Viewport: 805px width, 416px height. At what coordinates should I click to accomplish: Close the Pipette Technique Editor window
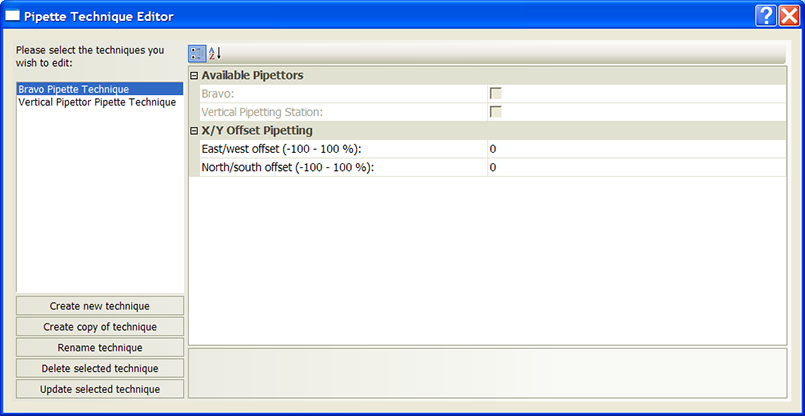point(788,16)
